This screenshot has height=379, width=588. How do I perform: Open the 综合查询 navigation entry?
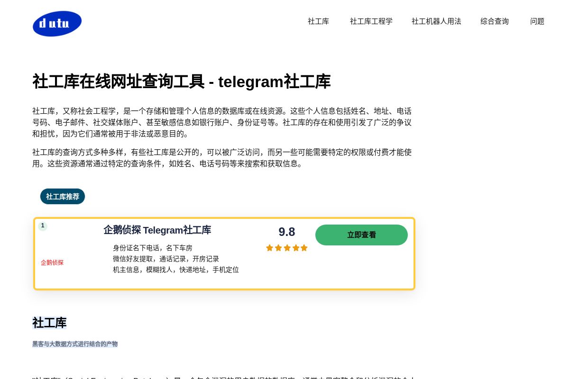[x=494, y=21]
